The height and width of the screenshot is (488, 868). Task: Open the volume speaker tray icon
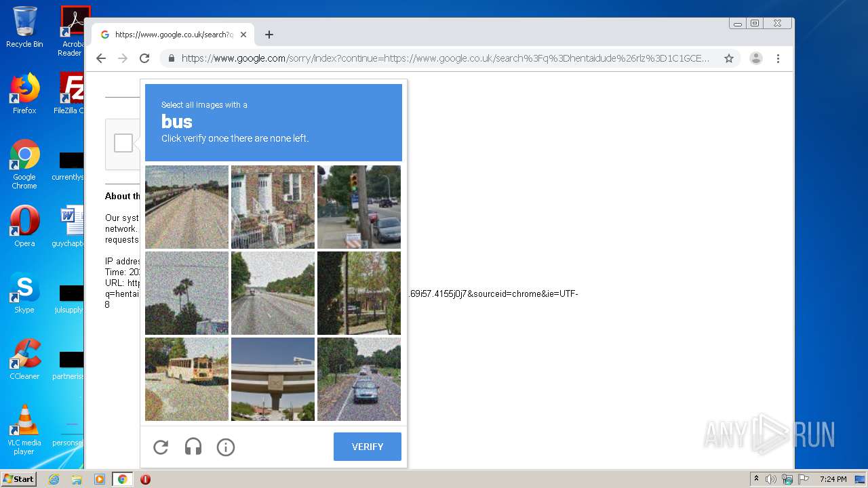point(771,479)
